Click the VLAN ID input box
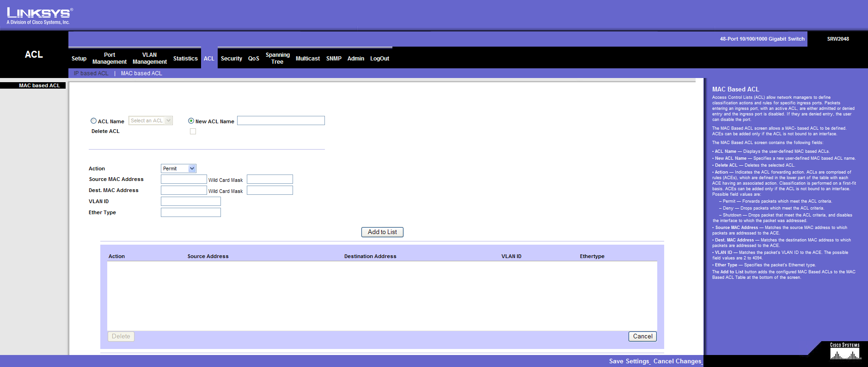 click(x=190, y=201)
